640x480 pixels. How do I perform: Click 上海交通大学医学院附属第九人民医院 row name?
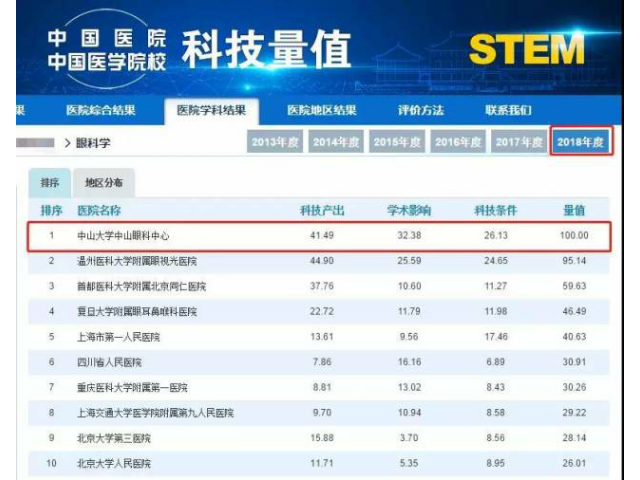155,413
